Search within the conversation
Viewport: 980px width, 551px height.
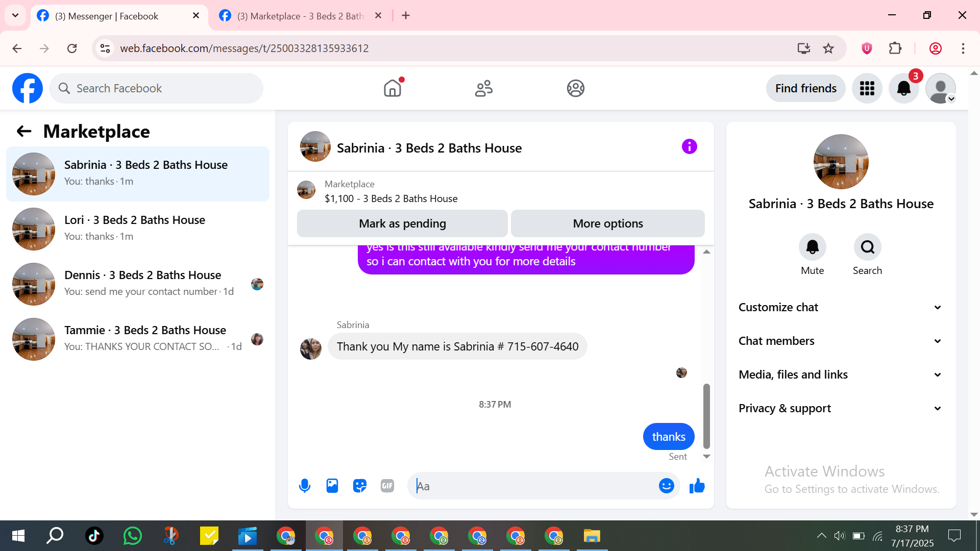867,247
